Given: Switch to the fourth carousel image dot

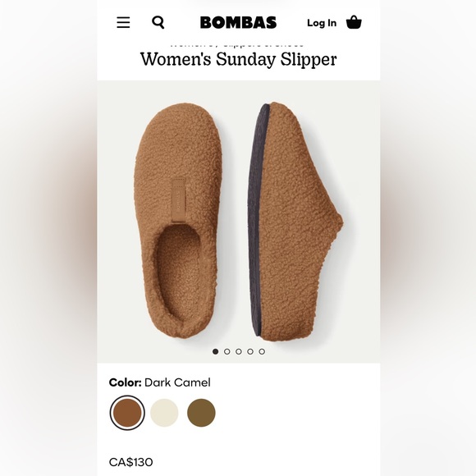Looking at the screenshot, I should tap(250, 351).
